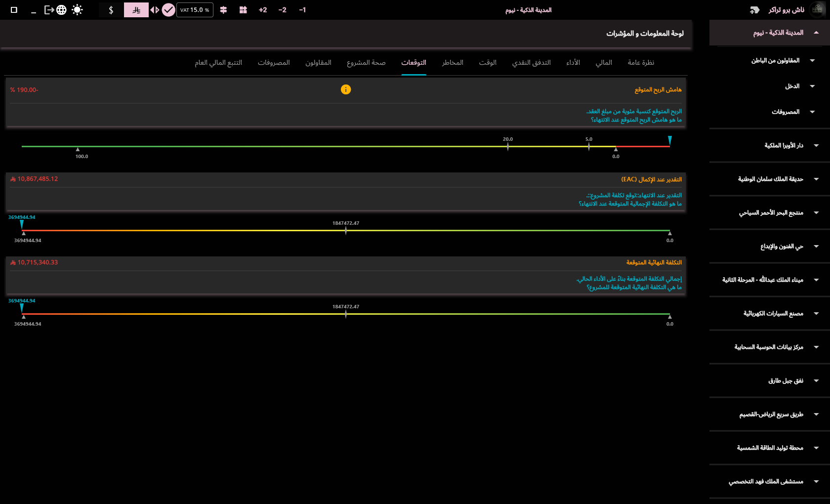Click the EAC gauge blue pointer
The width and height of the screenshot is (830, 504).
pos(22,224)
